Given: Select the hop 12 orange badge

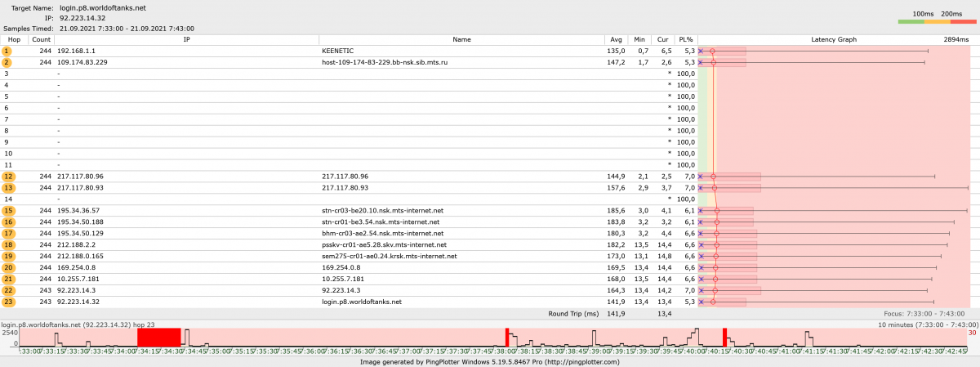Looking at the screenshot, I should pyautogui.click(x=8, y=177).
